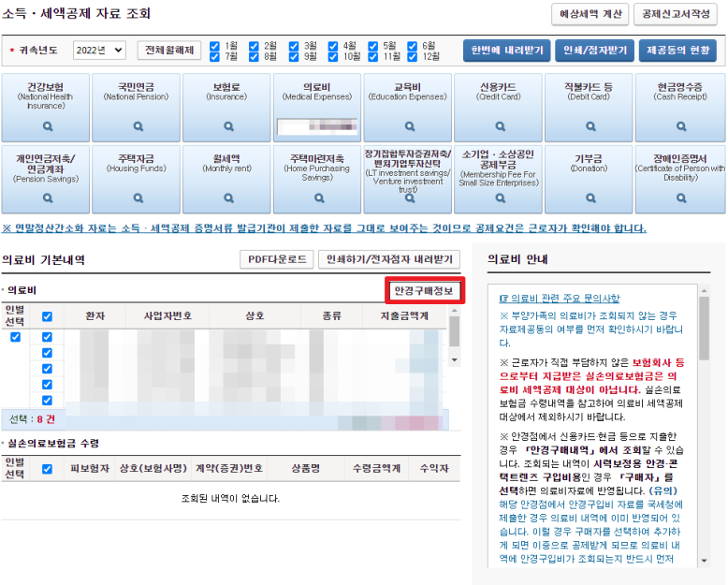The image size is (728, 585).
Task: Open the 의료비 관련 주요 문의사항 link
Action: click(x=560, y=298)
